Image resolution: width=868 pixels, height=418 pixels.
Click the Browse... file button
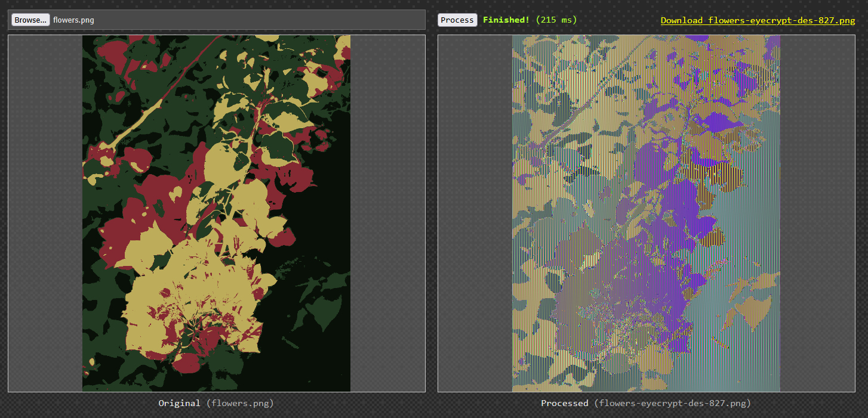30,20
